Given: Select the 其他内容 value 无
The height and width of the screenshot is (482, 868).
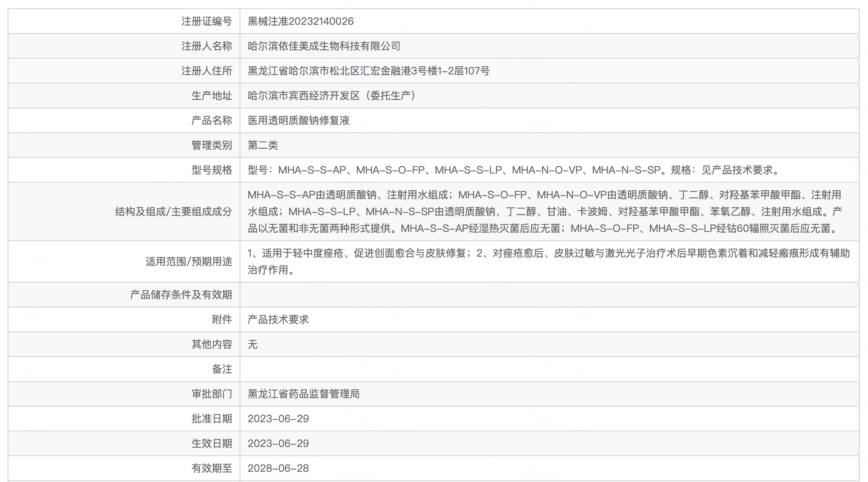Looking at the screenshot, I should [252, 344].
